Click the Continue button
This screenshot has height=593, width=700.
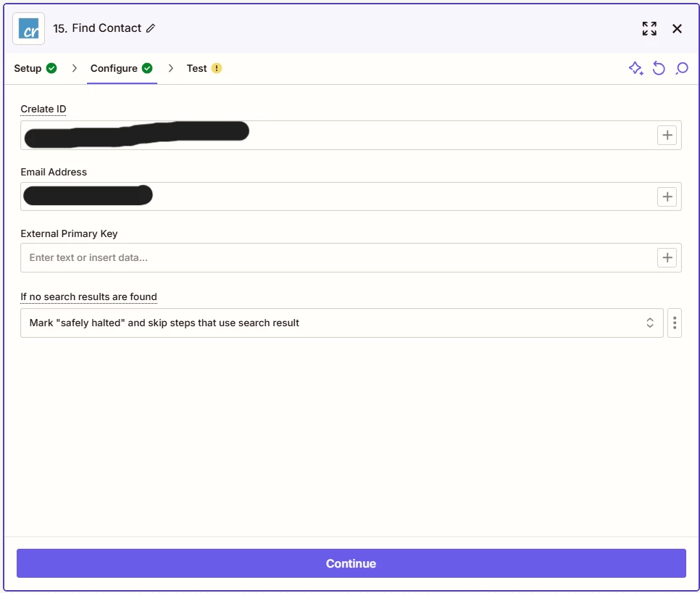tap(351, 563)
